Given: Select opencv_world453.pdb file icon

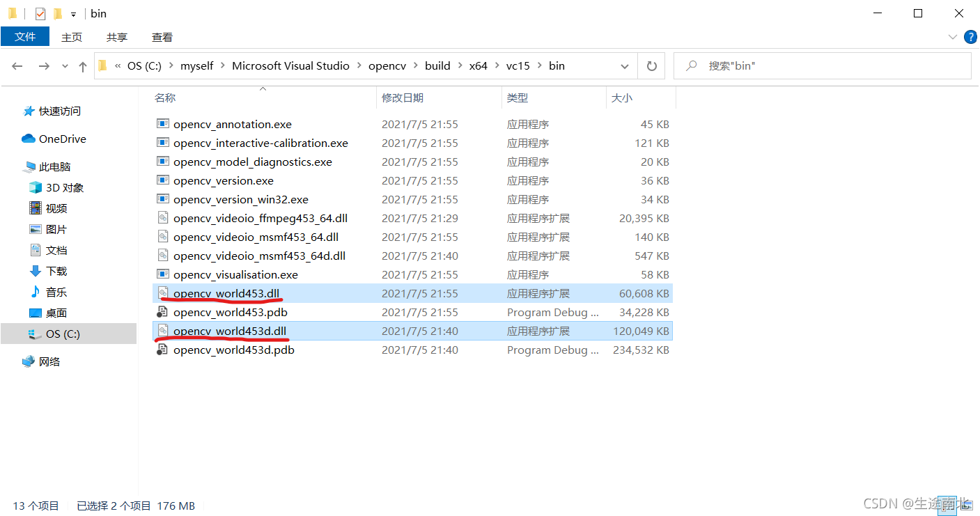Looking at the screenshot, I should coord(163,312).
